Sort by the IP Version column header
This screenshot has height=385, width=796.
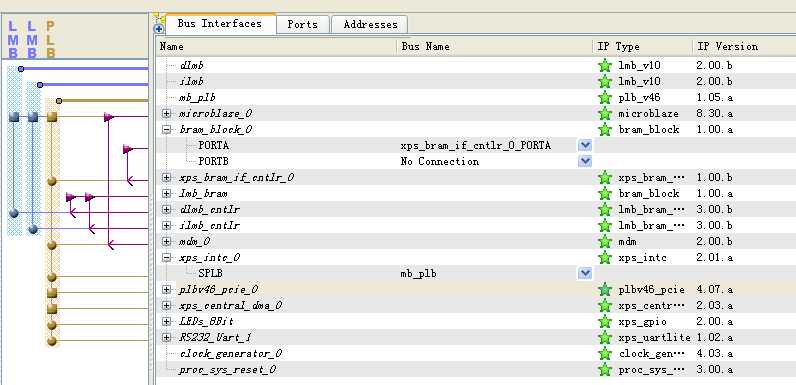[x=744, y=47]
